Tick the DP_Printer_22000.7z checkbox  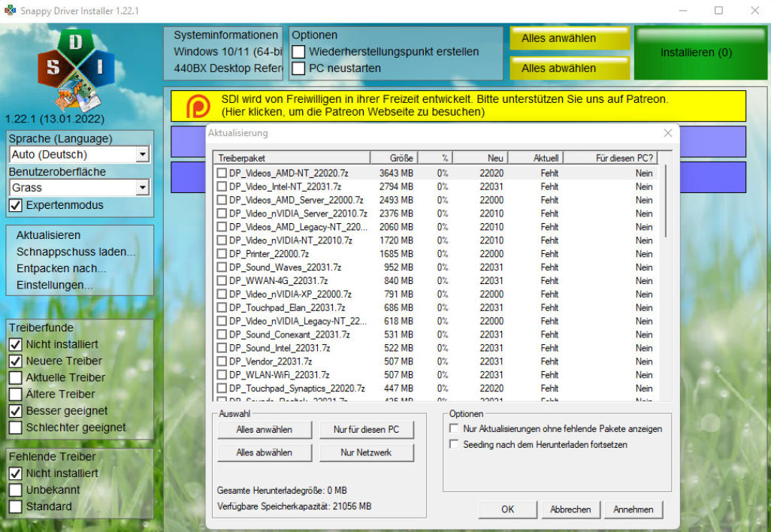(x=222, y=254)
